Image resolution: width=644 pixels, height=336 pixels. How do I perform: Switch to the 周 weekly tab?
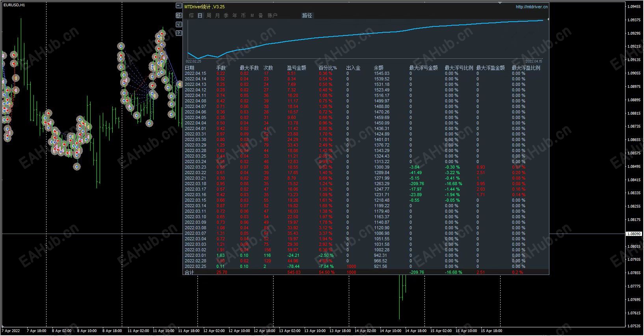(x=209, y=15)
